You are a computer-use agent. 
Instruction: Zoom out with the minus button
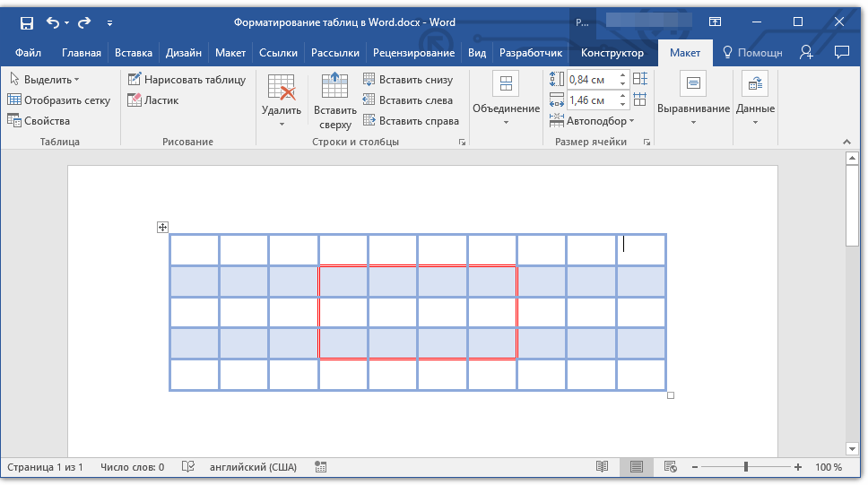point(695,467)
